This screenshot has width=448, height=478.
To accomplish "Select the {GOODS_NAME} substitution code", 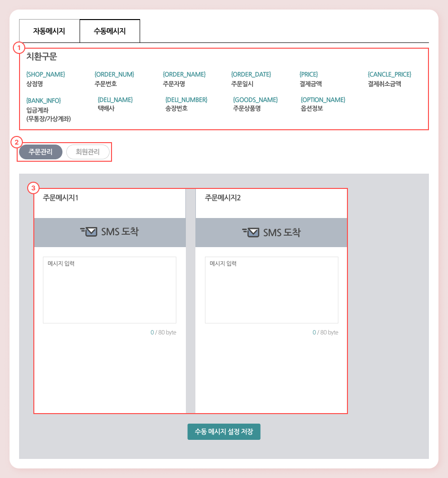I will point(255,100).
